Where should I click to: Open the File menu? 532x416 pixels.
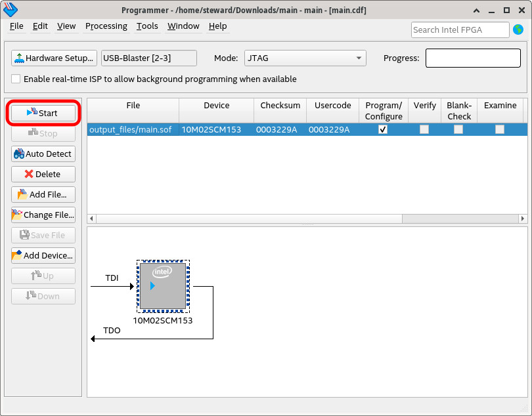click(x=16, y=26)
